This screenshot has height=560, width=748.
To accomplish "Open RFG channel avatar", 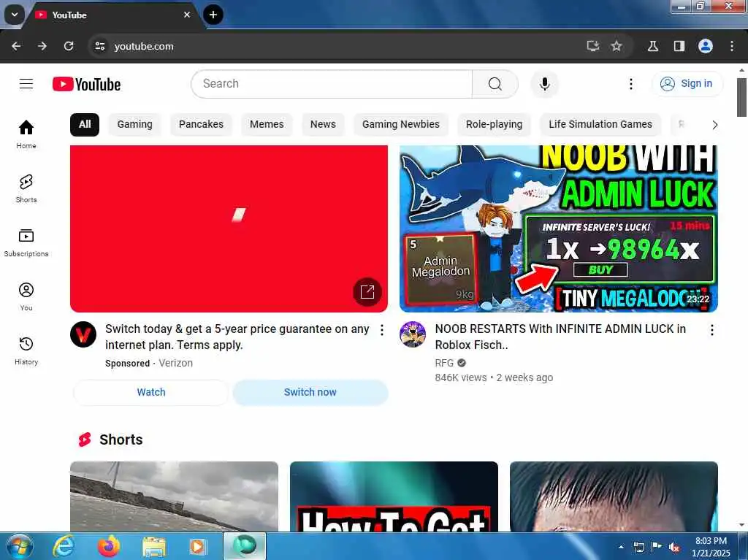I will pos(413,334).
